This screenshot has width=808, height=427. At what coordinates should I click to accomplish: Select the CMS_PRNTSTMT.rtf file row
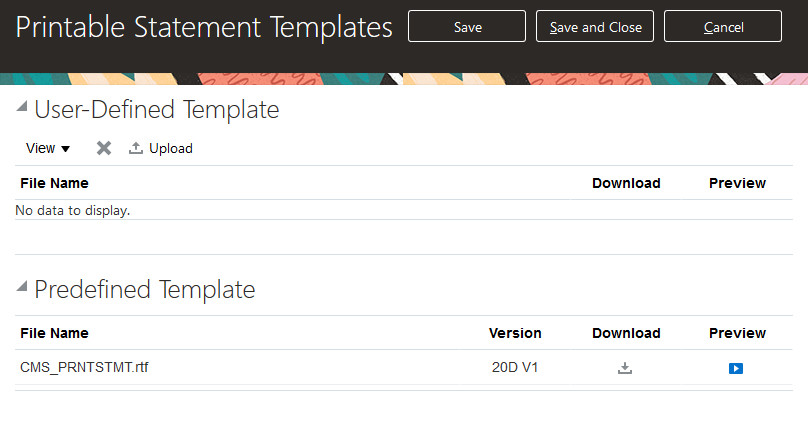(85, 367)
